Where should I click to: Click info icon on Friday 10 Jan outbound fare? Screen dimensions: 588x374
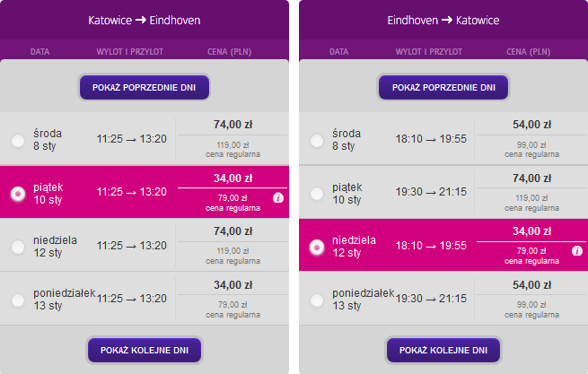pyautogui.click(x=278, y=197)
